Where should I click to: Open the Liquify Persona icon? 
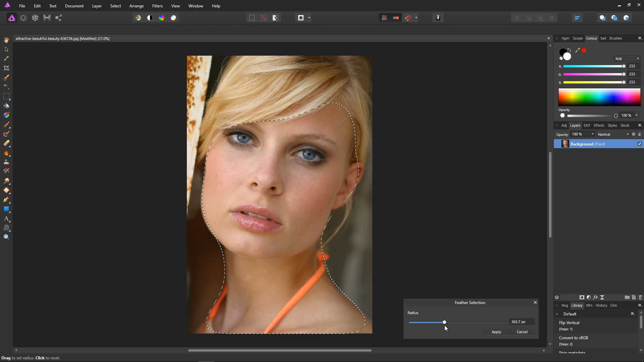pyautogui.click(x=23, y=18)
